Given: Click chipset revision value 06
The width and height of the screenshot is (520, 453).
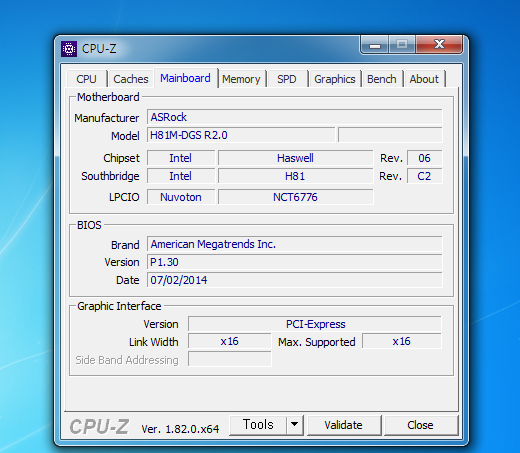Looking at the screenshot, I should (424, 158).
